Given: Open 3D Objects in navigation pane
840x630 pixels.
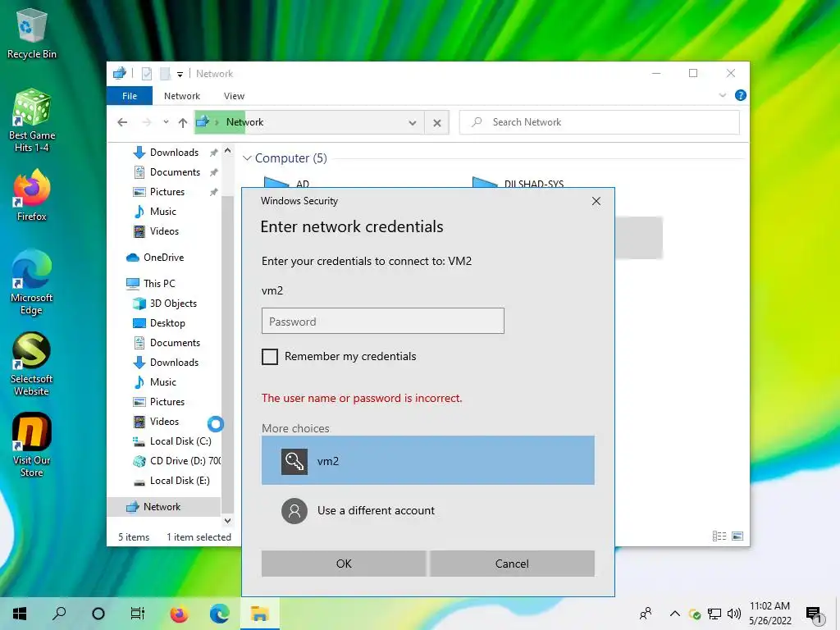Looking at the screenshot, I should (164, 304).
